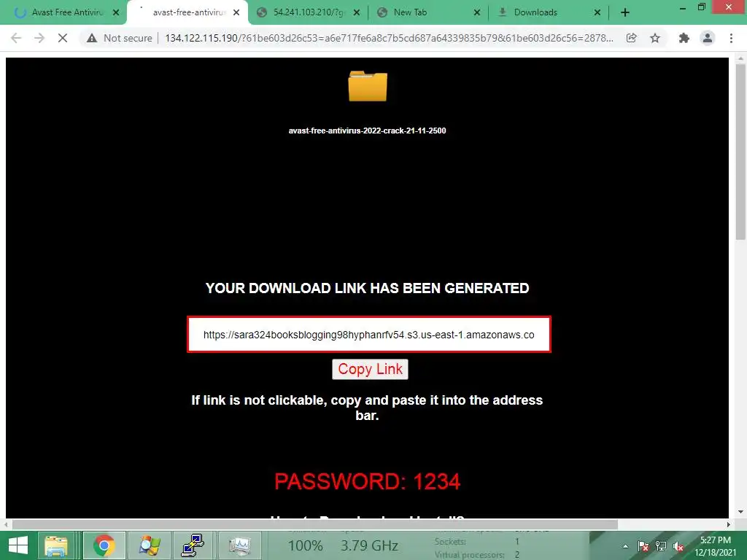
Task: Open Chrome three-dot menu
Action: (731, 38)
